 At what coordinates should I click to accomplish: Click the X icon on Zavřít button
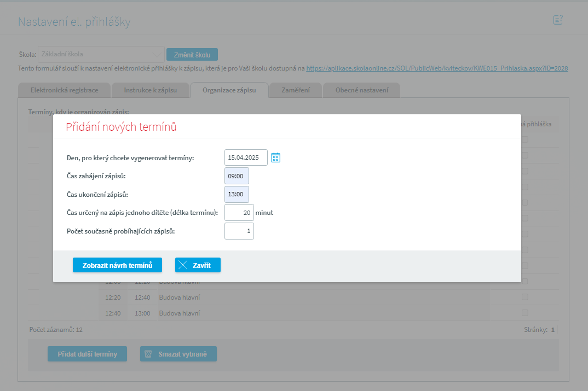coord(183,265)
